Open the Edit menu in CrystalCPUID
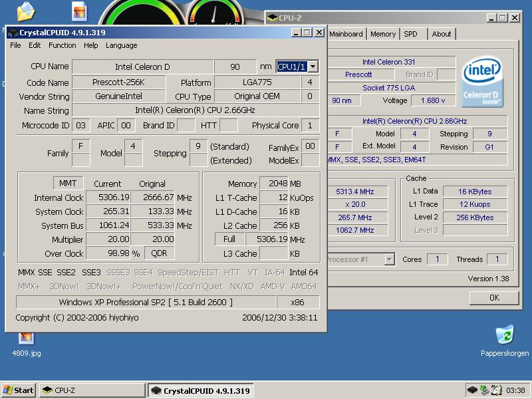The height and width of the screenshot is (399, 532). (x=35, y=45)
